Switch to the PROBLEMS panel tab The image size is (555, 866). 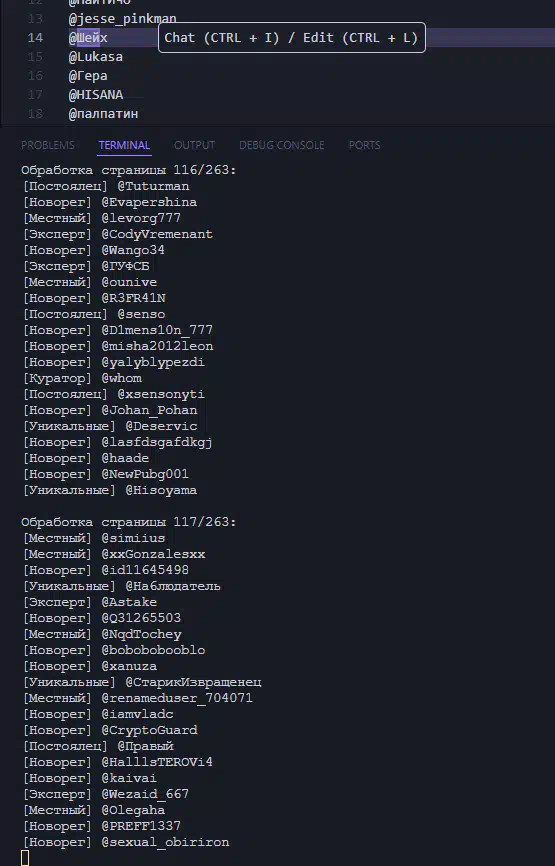(47, 145)
